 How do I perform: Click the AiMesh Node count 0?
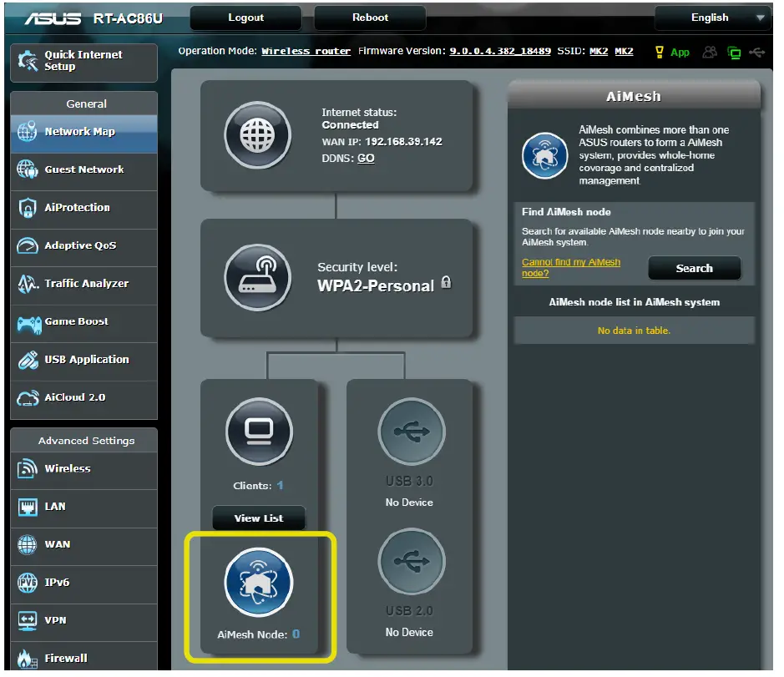[296, 634]
